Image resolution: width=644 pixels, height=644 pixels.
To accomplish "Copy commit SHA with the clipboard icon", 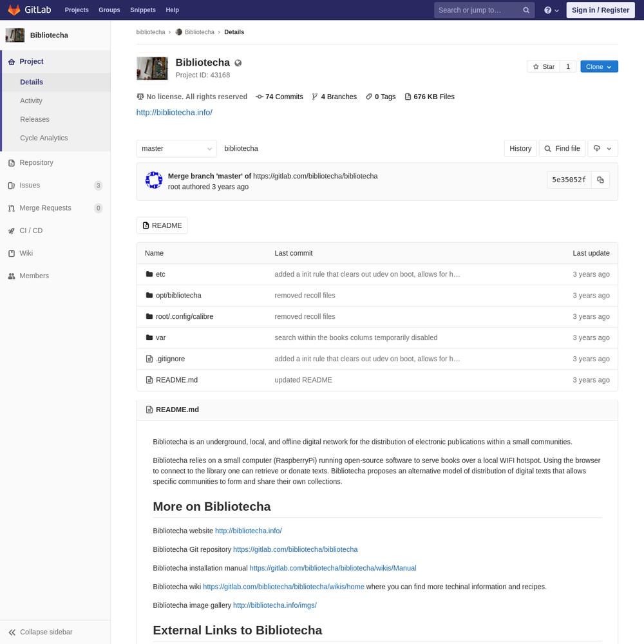I will click(x=600, y=180).
